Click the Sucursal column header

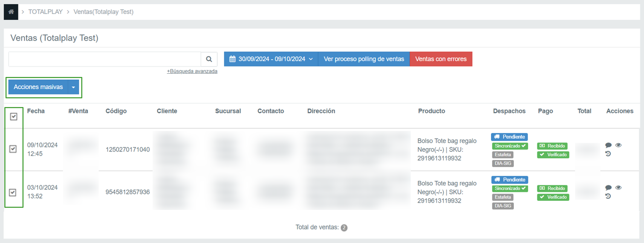pyautogui.click(x=228, y=111)
